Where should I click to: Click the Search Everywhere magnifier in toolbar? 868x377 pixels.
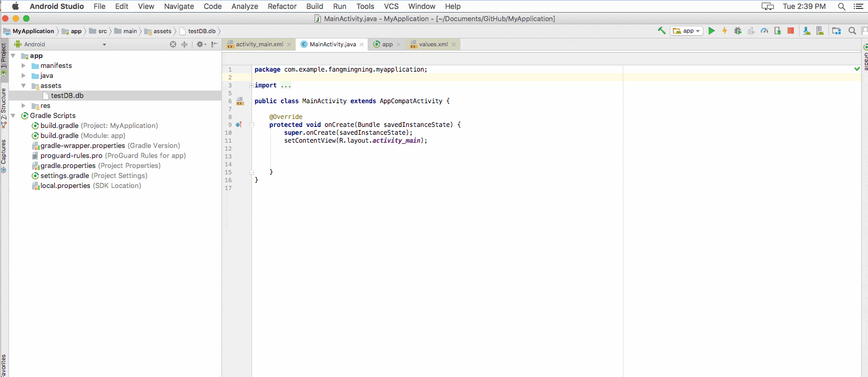pos(852,31)
